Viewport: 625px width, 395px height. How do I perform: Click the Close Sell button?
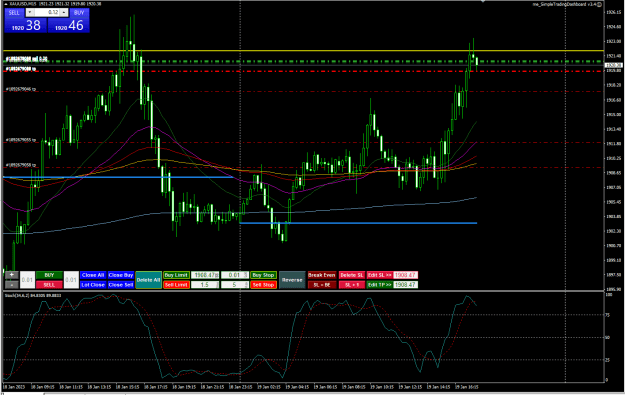coord(121,285)
